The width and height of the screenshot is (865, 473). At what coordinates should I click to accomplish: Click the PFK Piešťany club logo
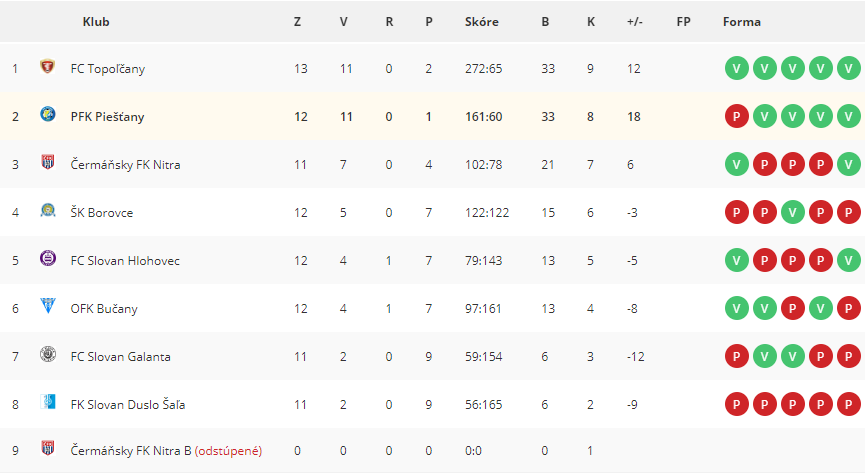click(48, 114)
